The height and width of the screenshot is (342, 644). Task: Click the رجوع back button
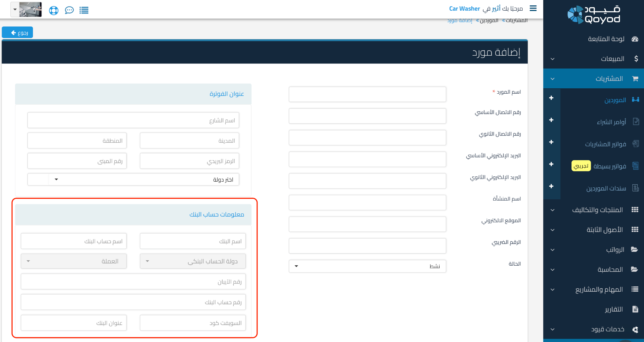pos(17,32)
